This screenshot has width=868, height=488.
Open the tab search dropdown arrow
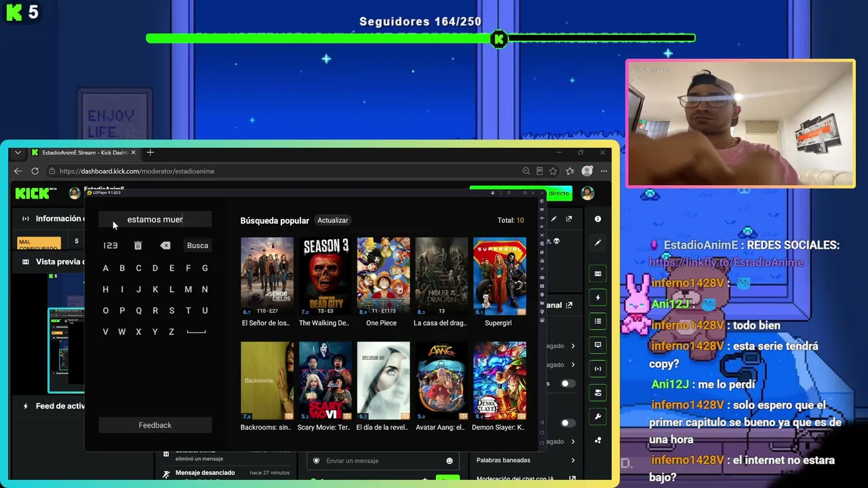click(18, 152)
